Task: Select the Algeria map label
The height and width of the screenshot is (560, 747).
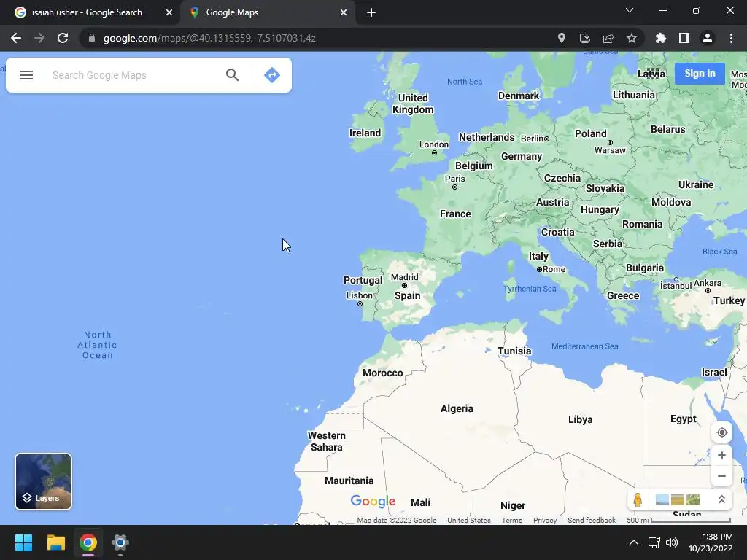Action: coord(457,408)
